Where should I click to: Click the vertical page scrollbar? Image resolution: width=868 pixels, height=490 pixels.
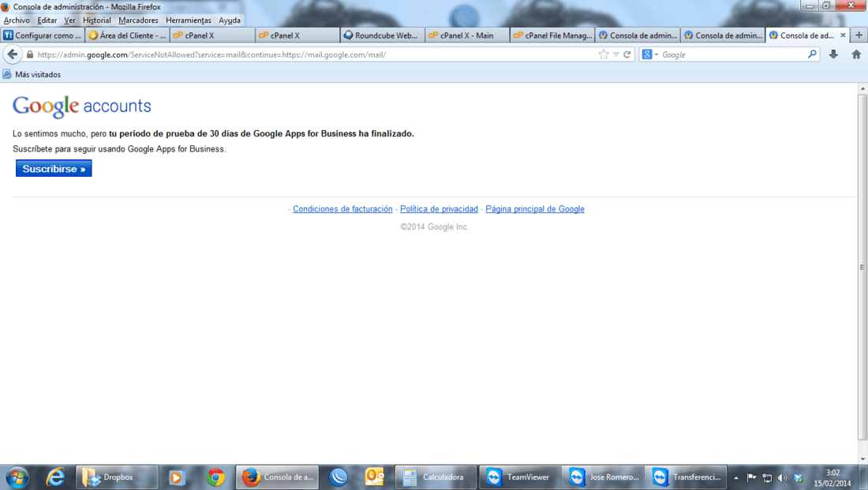click(862, 268)
